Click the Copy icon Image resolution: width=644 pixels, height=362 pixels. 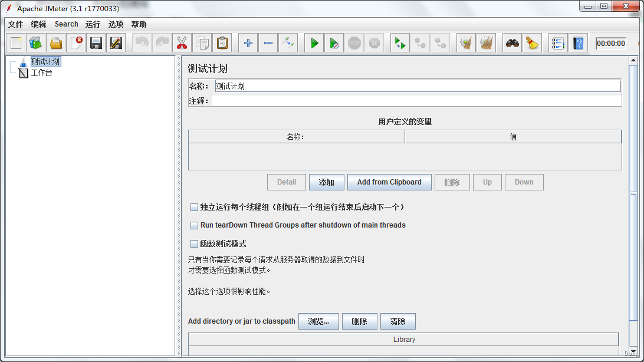pyautogui.click(x=202, y=43)
